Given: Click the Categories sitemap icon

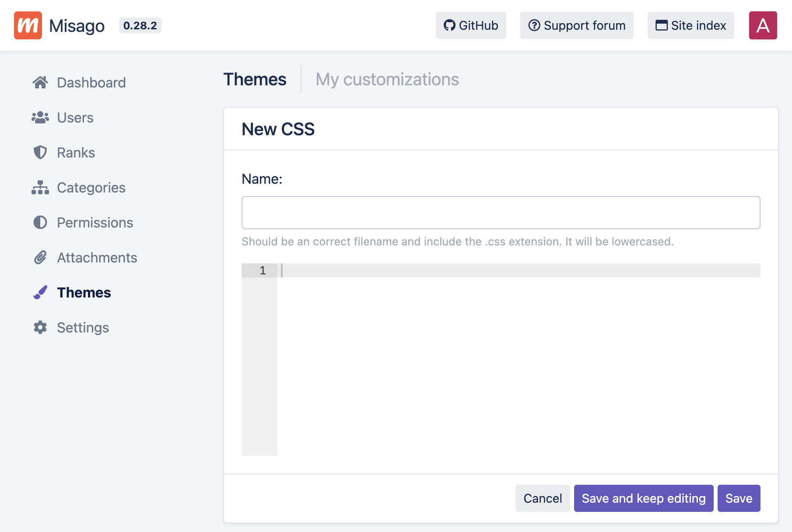Looking at the screenshot, I should [x=40, y=187].
